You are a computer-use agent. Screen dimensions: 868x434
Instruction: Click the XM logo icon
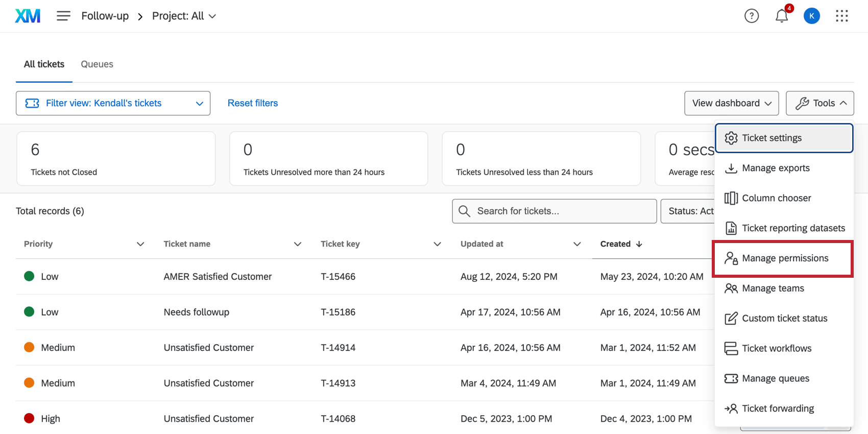click(28, 16)
